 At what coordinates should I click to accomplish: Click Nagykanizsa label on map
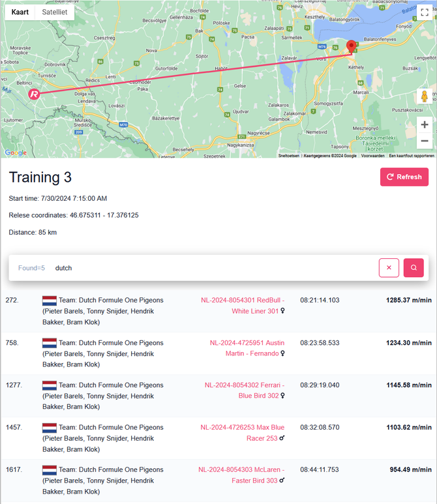click(x=241, y=145)
